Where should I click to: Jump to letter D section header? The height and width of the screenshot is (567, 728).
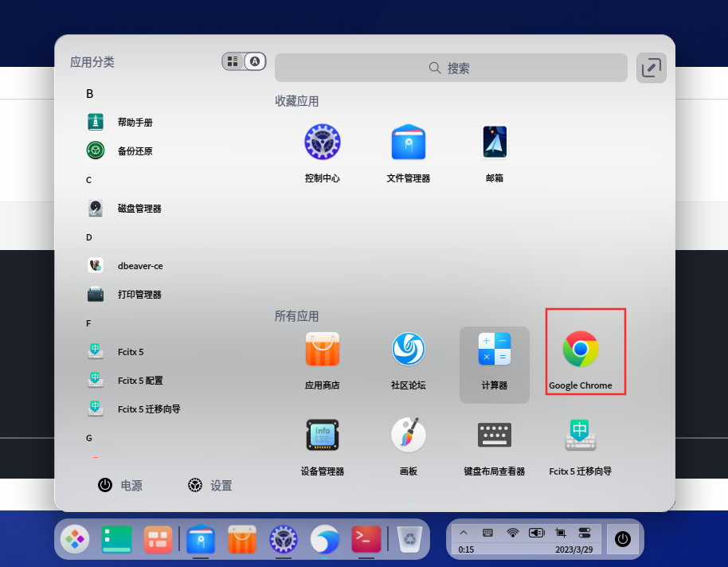pyautogui.click(x=88, y=237)
